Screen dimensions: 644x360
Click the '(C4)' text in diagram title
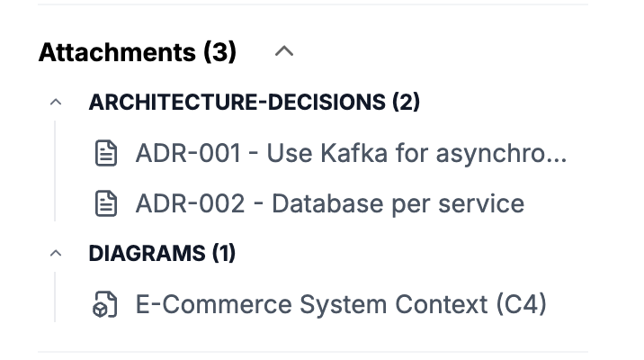522,305
